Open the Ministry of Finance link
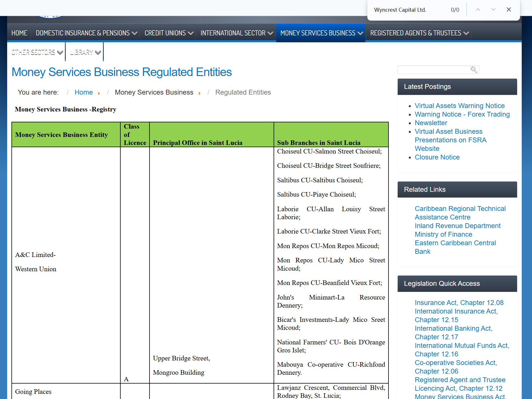The height and width of the screenshot is (399, 532). [443, 234]
